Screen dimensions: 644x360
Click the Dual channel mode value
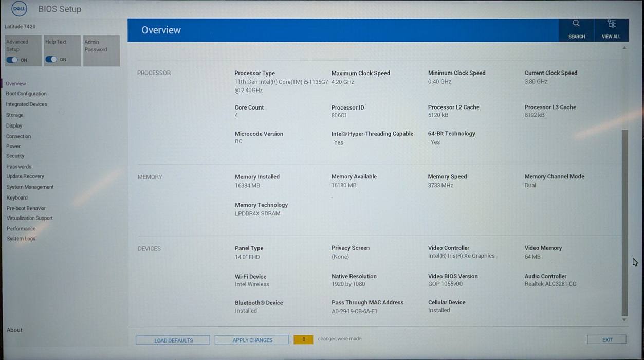530,185
